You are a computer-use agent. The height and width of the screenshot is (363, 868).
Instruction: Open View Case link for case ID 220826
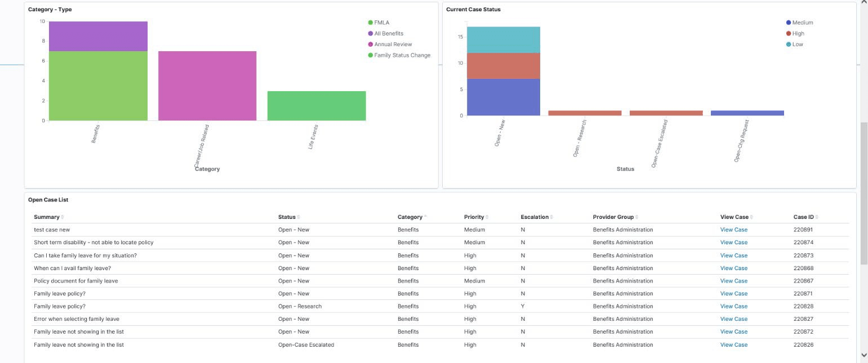pyautogui.click(x=733, y=344)
